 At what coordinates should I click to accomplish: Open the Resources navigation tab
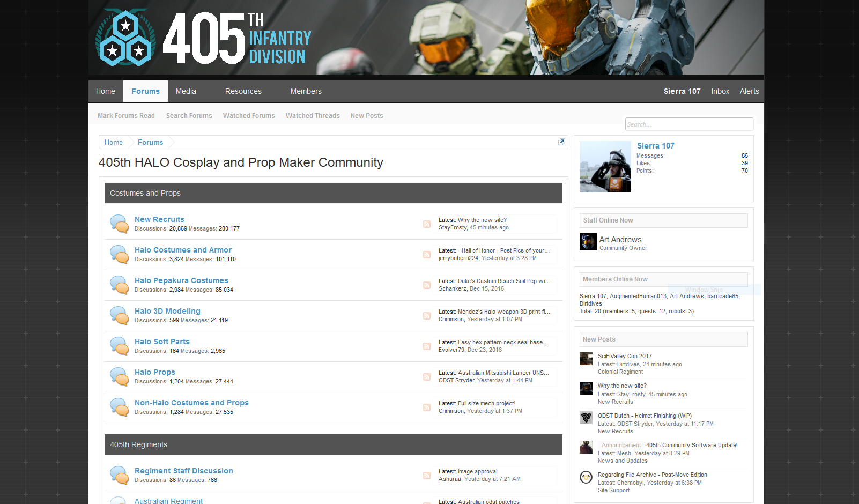243,91
